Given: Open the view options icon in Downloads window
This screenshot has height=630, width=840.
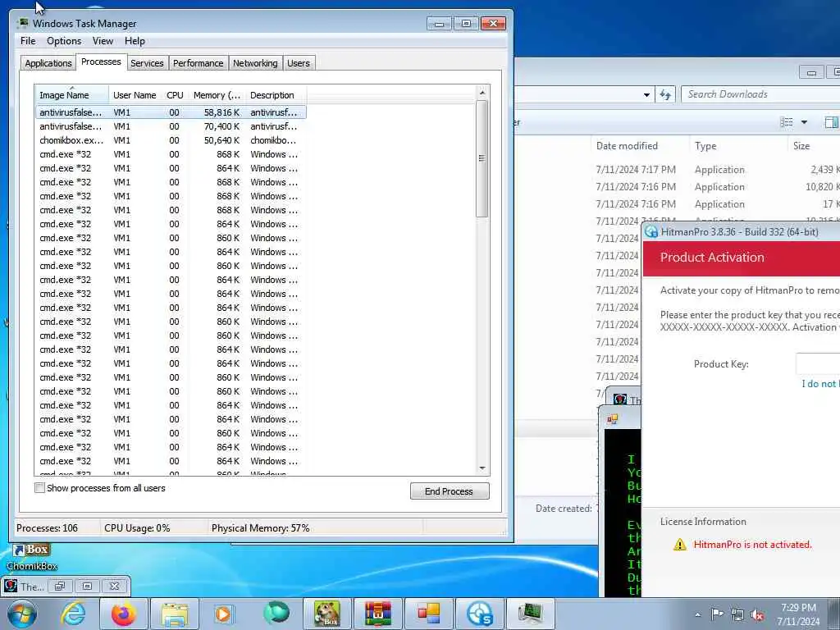Looking at the screenshot, I should pyautogui.click(x=787, y=122).
